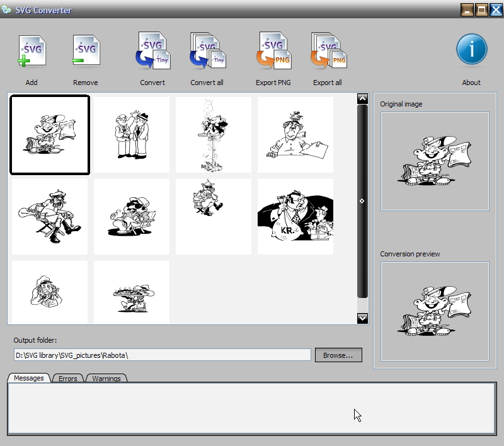This screenshot has width=504, height=446.
Task: Click the vertical scrollbar thumb handle
Action: (x=362, y=201)
